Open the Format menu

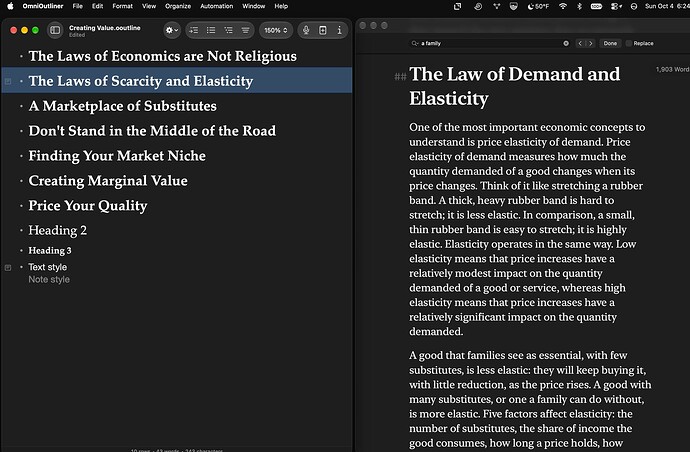(x=122, y=6)
